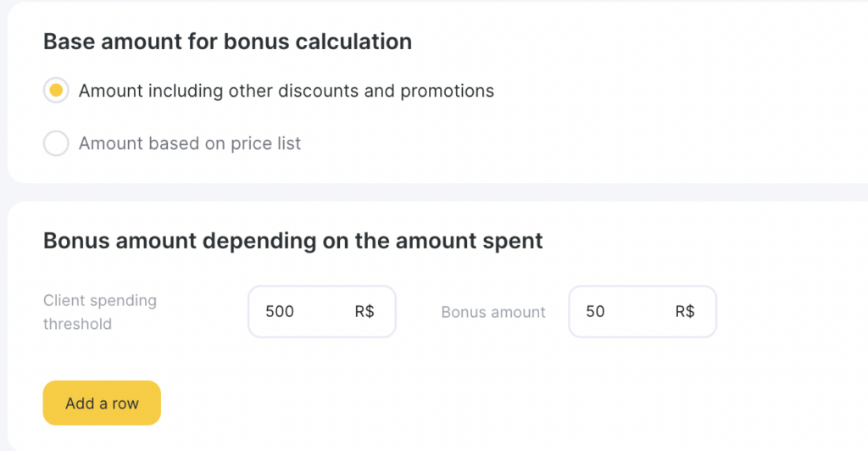Click the R$ suffix in the Bonus amount field
This screenshot has width=868, height=451.
click(x=685, y=312)
